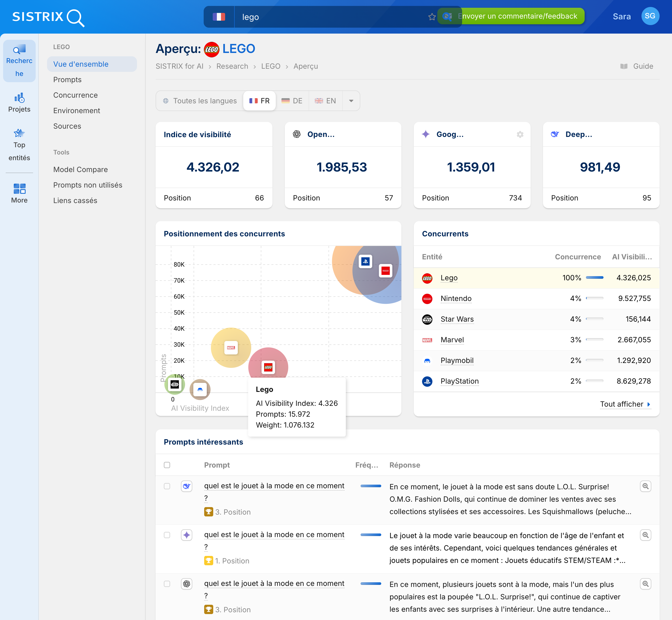The height and width of the screenshot is (620, 672).
Task: Click the magnifier icon on the first prompt row
Action: point(645,486)
